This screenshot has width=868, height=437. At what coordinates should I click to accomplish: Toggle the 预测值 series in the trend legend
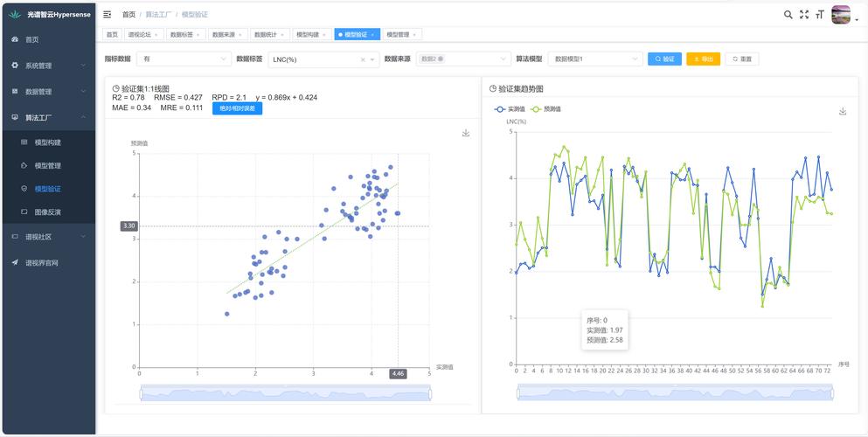pyautogui.click(x=545, y=109)
